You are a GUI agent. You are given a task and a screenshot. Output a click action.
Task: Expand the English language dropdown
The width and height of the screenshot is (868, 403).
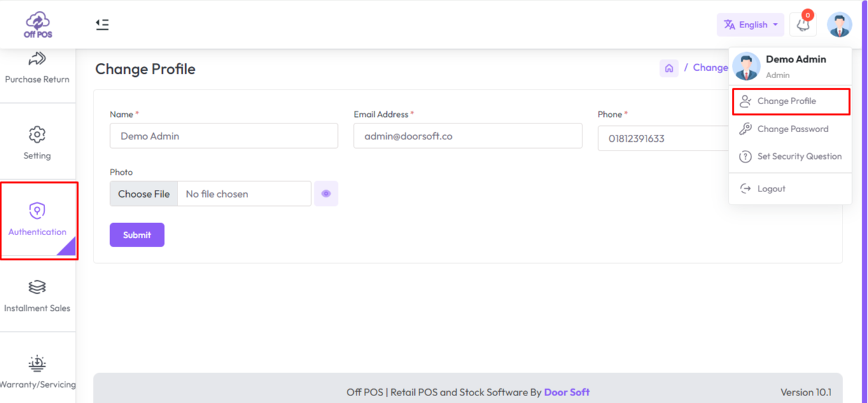pyautogui.click(x=750, y=25)
